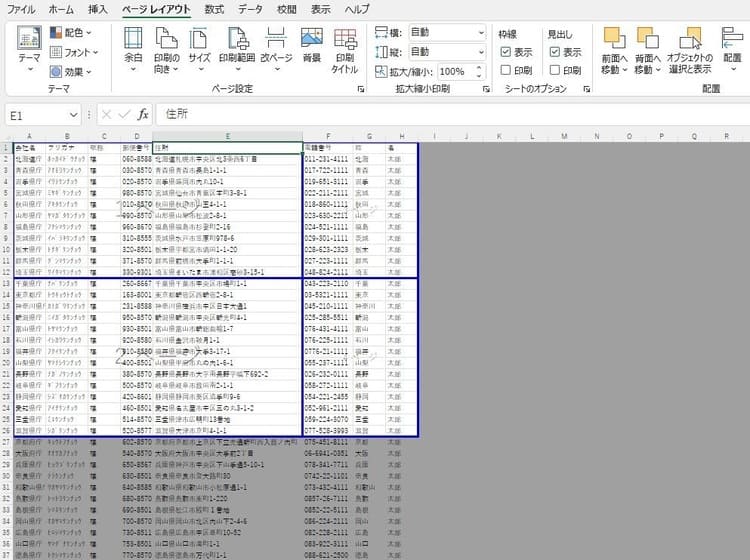Toggle the 枠線 表示 gridlines view checkbox
The width and height of the screenshot is (750, 560).
(506, 52)
